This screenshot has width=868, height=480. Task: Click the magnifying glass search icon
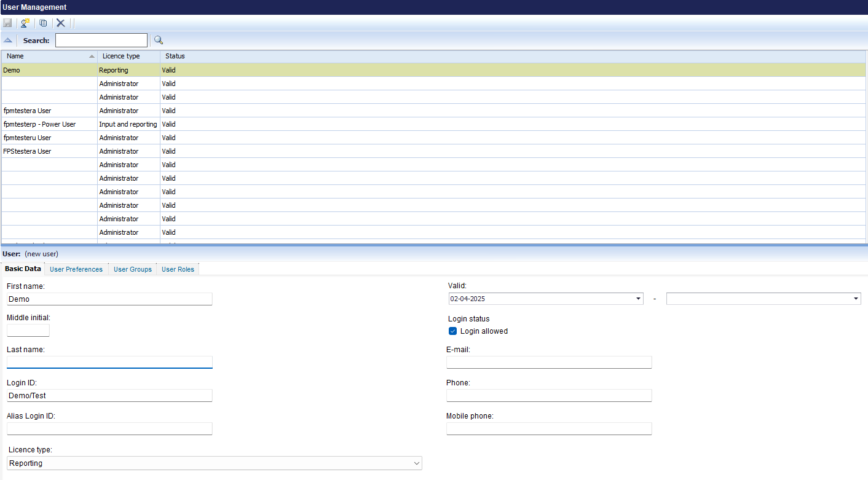(159, 40)
